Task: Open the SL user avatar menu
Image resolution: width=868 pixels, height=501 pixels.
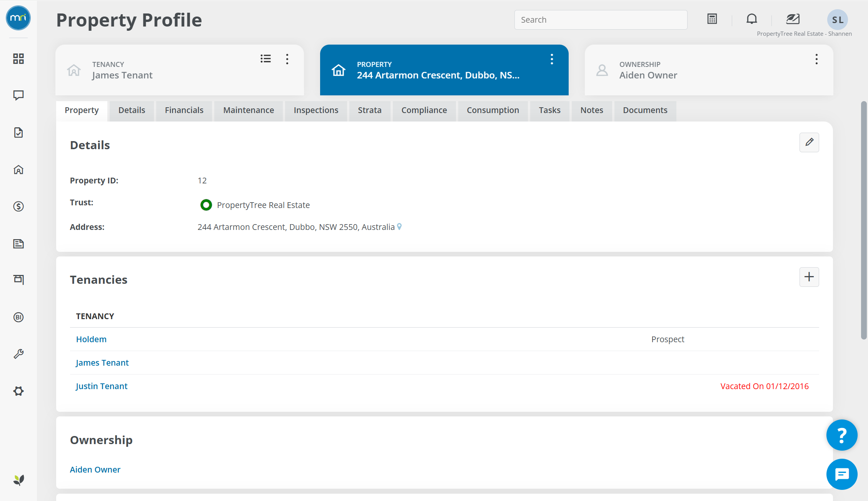Action: click(x=838, y=20)
